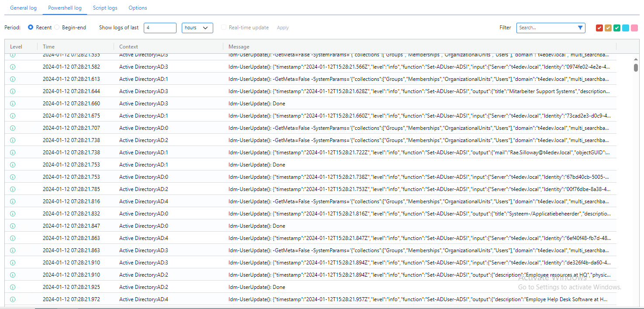Disable the red error level filter

(x=599, y=28)
